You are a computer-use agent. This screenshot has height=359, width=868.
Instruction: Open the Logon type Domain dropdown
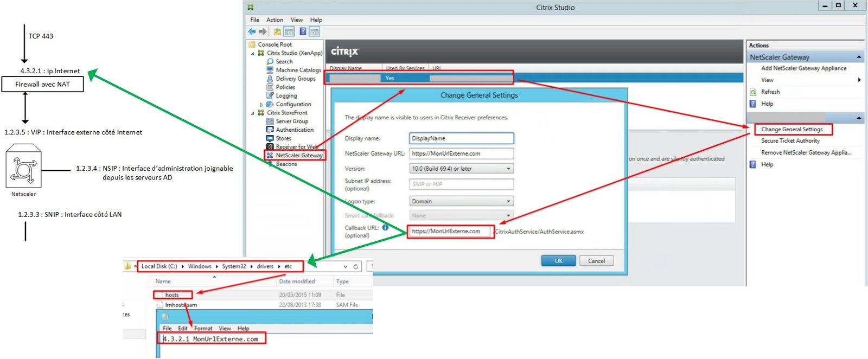click(508, 201)
